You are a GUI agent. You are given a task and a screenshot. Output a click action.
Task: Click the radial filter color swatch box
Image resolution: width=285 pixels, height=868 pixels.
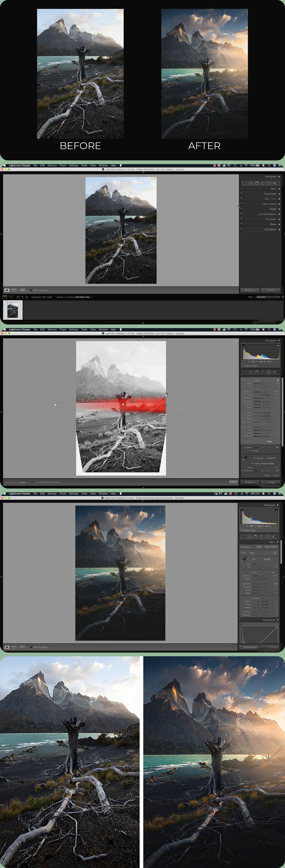[x=269, y=441]
